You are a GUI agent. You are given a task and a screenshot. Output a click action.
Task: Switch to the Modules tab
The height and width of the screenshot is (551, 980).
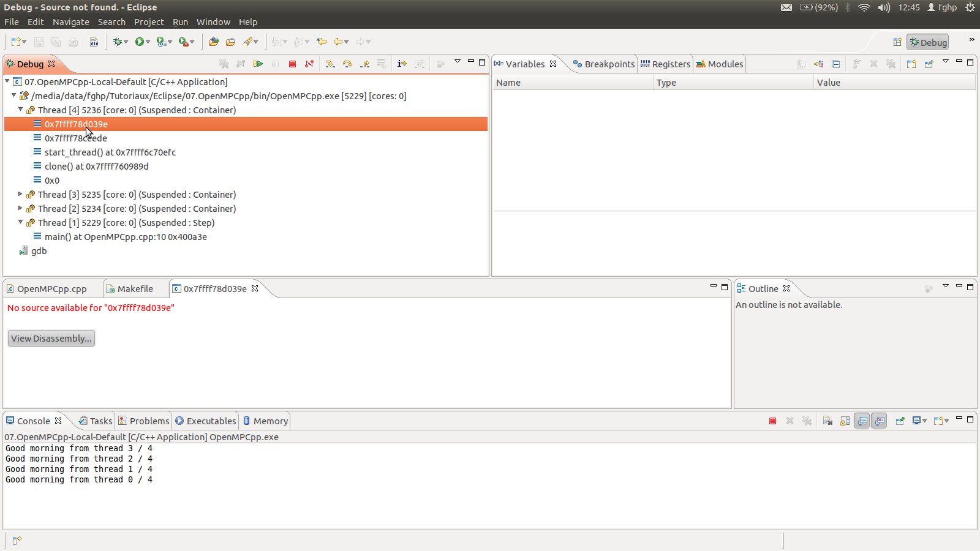tap(720, 64)
